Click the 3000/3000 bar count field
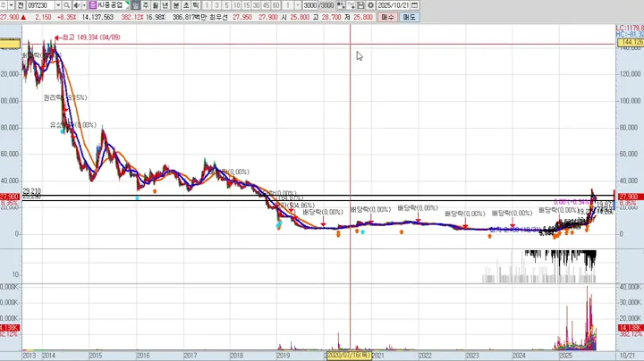The image size is (644, 361). click(318, 5)
